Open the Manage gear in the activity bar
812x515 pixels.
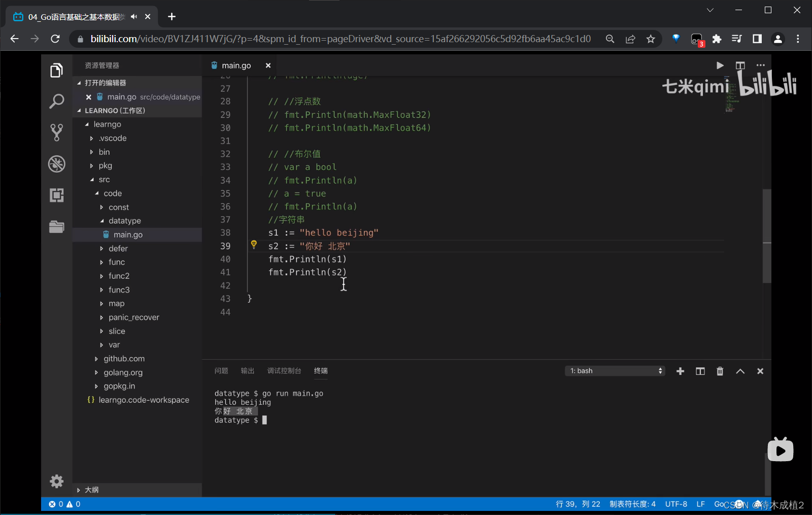56,481
